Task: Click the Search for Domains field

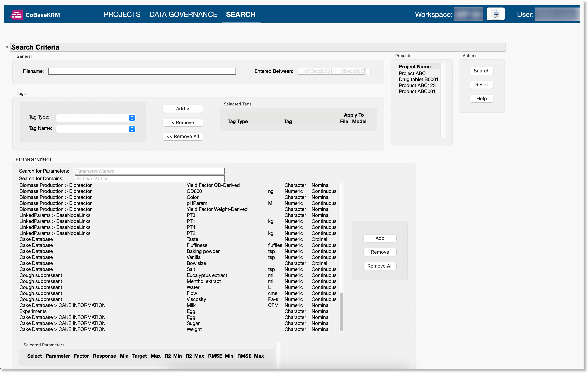Action: (x=149, y=178)
